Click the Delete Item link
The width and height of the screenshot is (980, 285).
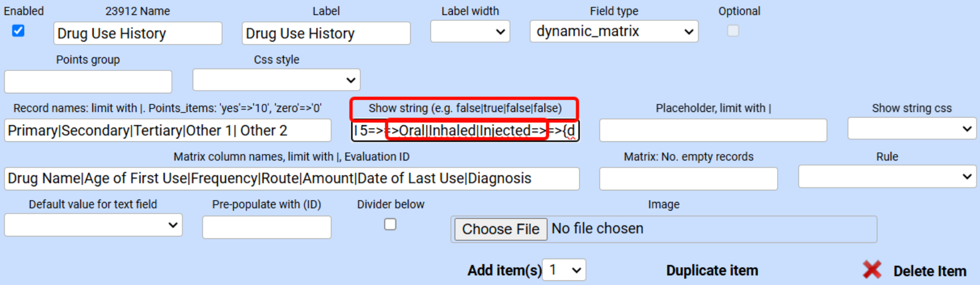(929, 271)
